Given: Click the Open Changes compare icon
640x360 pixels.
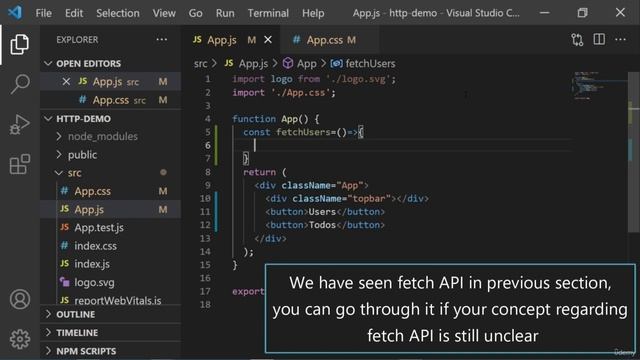Looking at the screenshot, I should coord(577,40).
